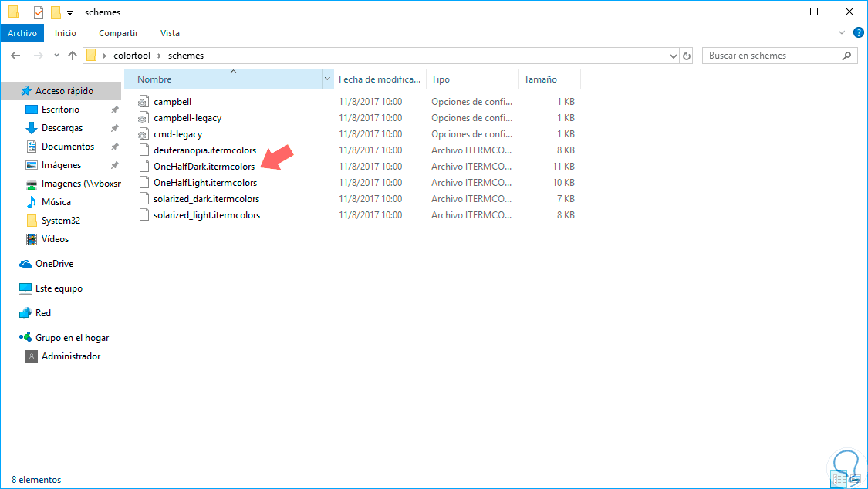Select the solarized_dark.itermcolors file icon
The image size is (868, 489).
(144, 198)
